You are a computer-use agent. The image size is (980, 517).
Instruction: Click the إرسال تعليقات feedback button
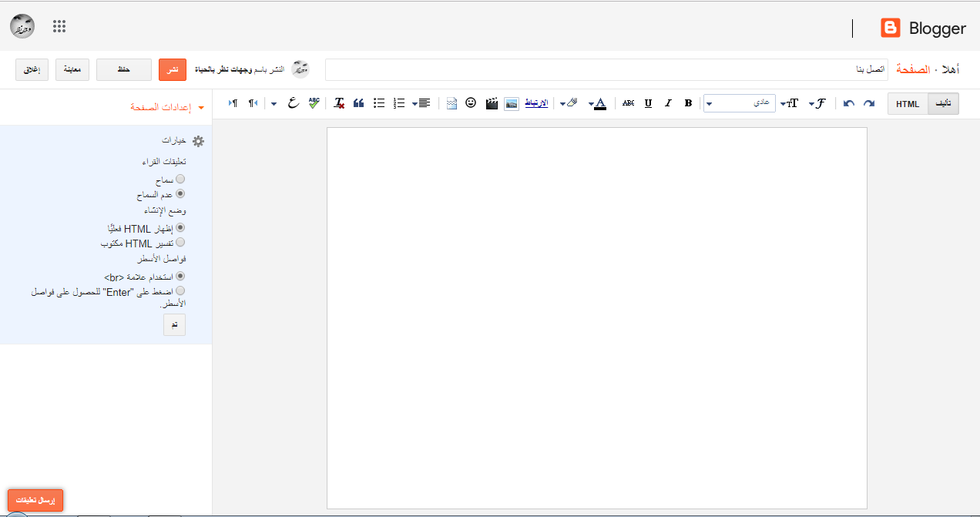tap(35, 500)
